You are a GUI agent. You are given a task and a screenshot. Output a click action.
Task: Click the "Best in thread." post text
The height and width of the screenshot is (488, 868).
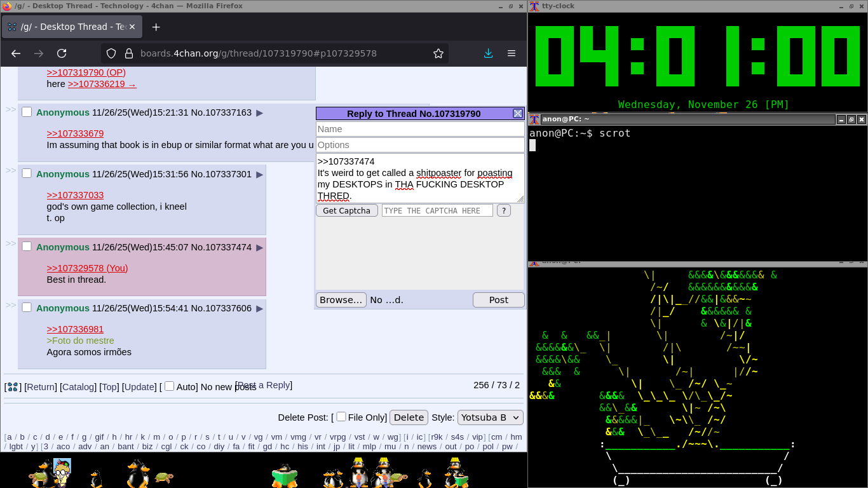pos(76,280)
